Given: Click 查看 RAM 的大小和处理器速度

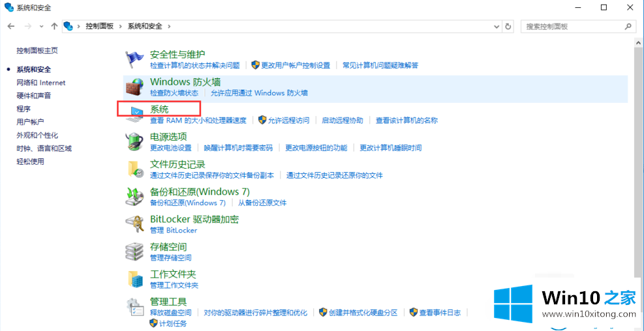Looking at the screenshot, I should pyautogui.click(x=198, y=120).
